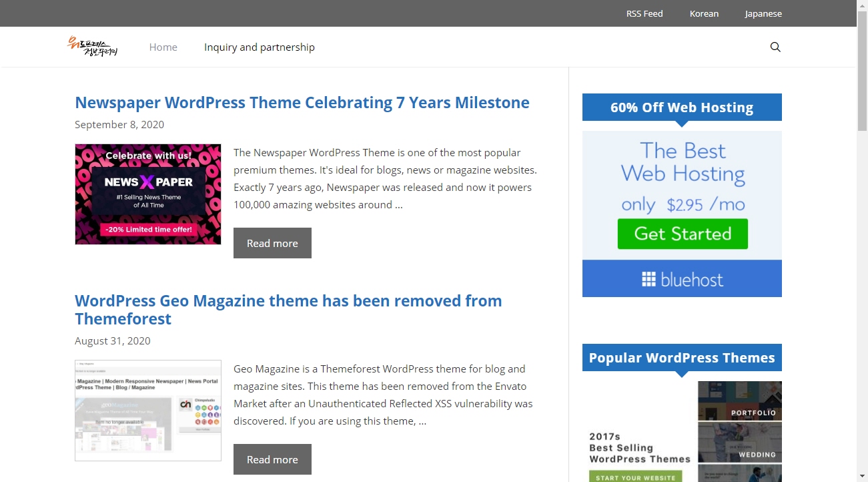This screenshot has width=868, height=482.
Task: Open Newspaper WordPress Theme 7 Years article title
Action: [x=302, y=103]
